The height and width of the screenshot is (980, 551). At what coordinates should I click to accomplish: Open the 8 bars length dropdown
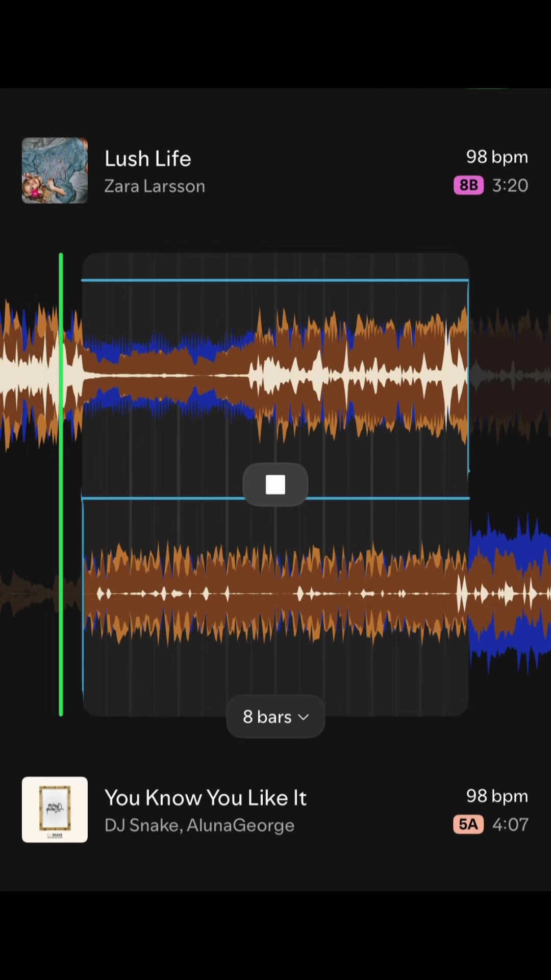tap(275, 717)
